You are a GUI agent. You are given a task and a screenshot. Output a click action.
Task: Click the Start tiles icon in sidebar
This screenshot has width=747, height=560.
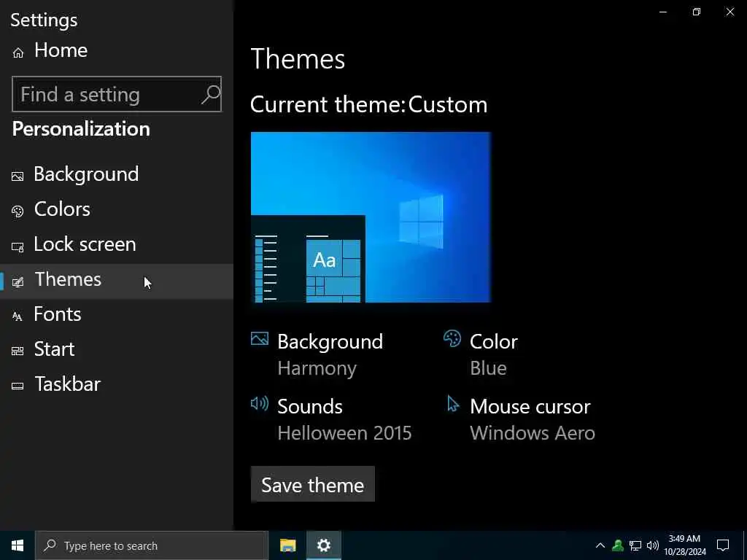[x=18, y=351]
